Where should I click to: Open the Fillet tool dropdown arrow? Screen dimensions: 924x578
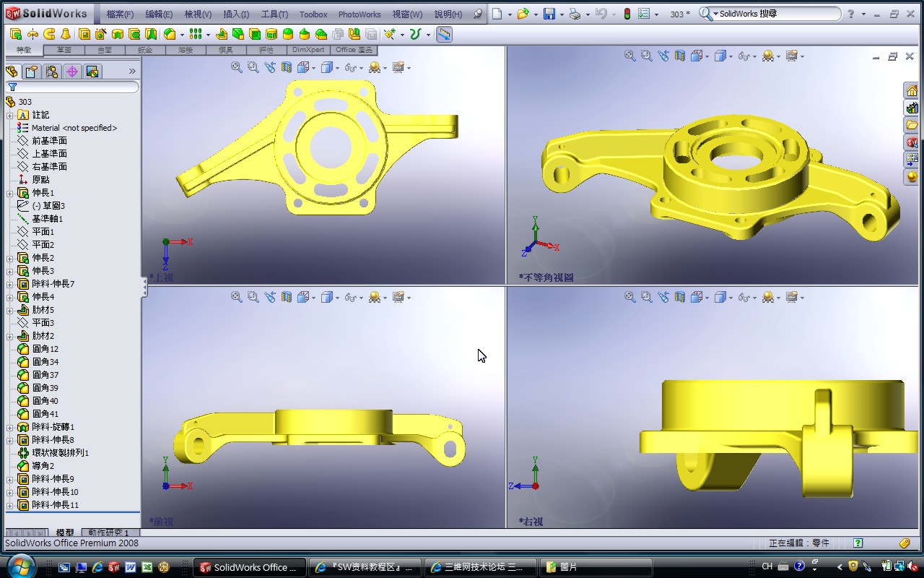coord(182,35)
